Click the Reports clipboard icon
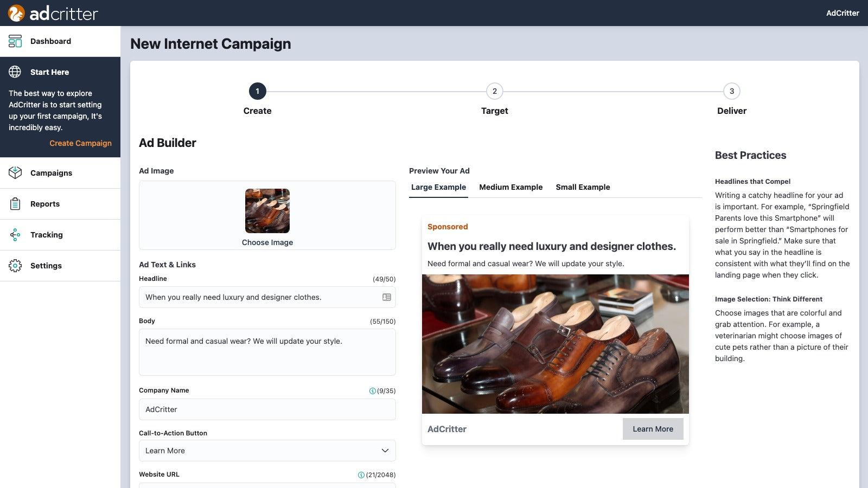 point(15,203)
